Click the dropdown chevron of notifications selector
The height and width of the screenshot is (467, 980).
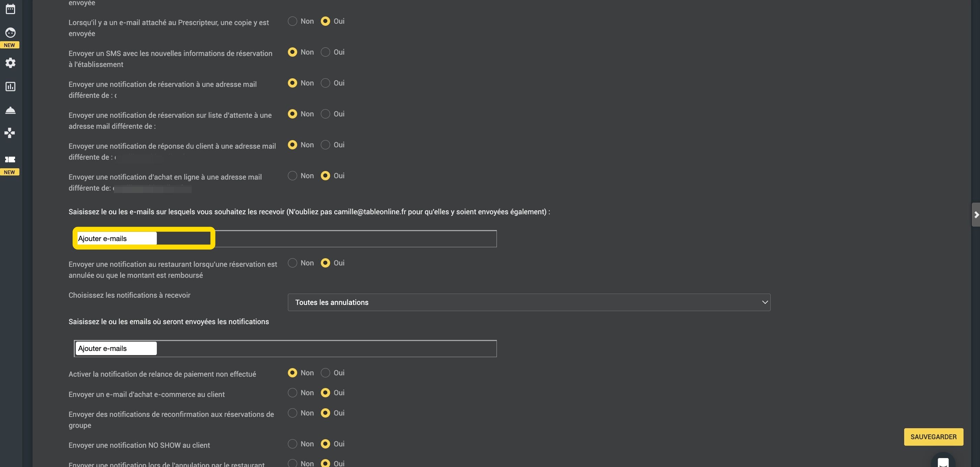coord(765,303)
